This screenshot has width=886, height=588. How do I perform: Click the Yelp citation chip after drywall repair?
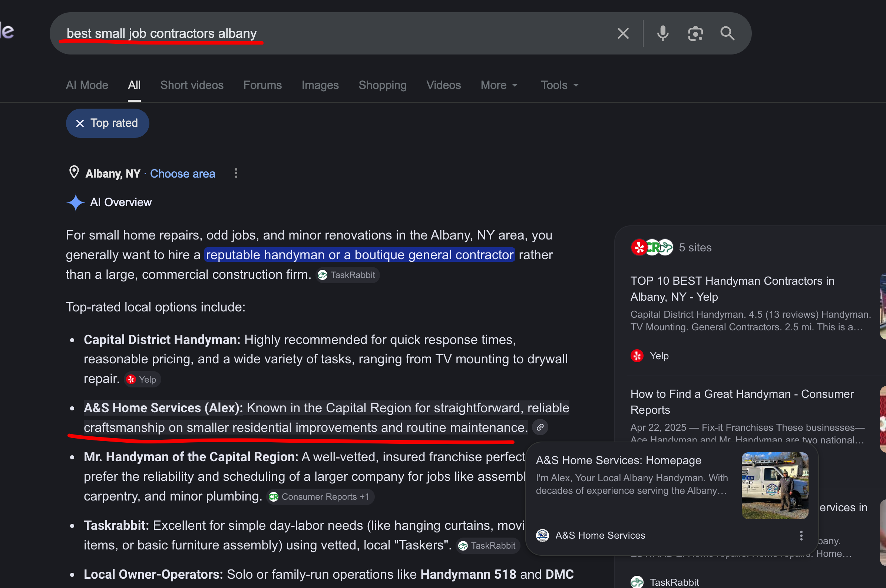click(x=143, y=380)
